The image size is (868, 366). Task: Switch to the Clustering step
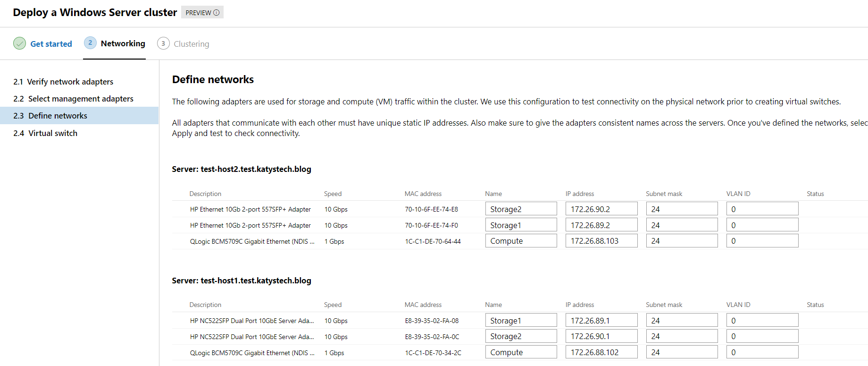(x=191, y=44)
